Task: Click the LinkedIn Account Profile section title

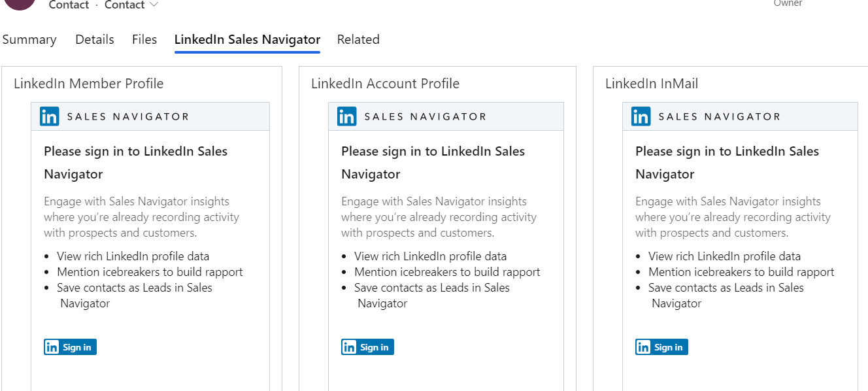Action: tap(385, 84)
